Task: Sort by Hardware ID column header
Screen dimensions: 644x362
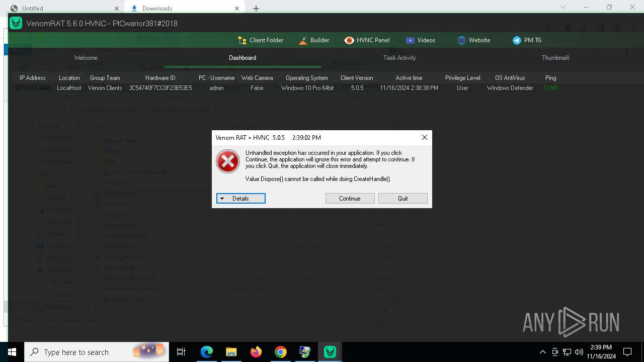Action: coord(160,78)
